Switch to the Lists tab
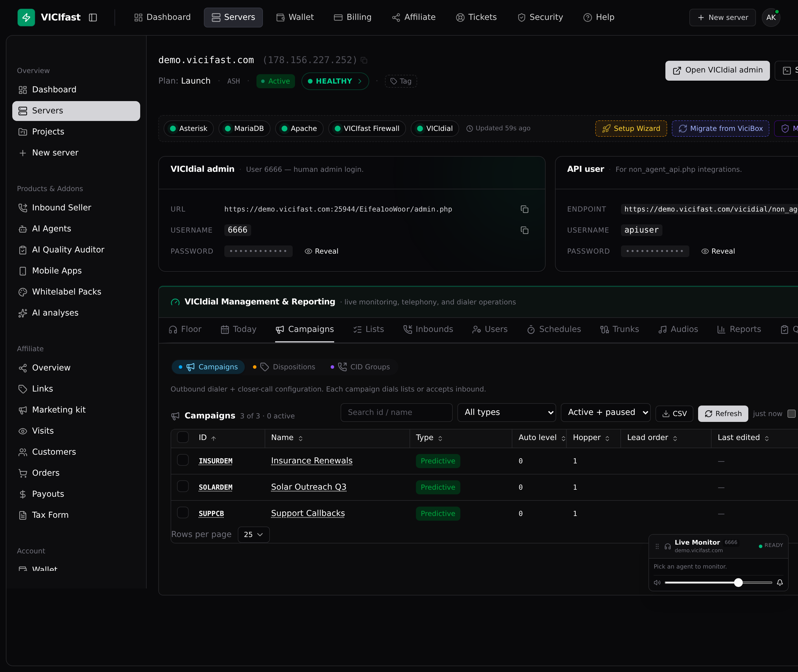This screenshot has height=672, width=798. 368,329
